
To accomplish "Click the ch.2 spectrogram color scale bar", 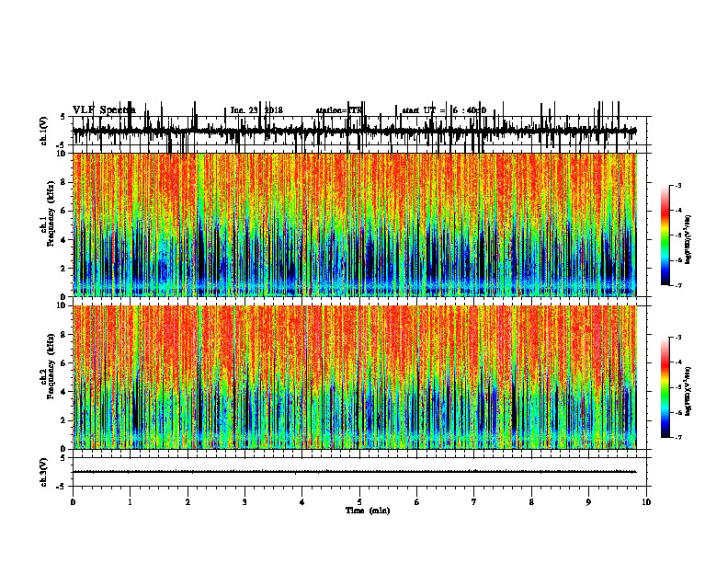I will 665,387.
